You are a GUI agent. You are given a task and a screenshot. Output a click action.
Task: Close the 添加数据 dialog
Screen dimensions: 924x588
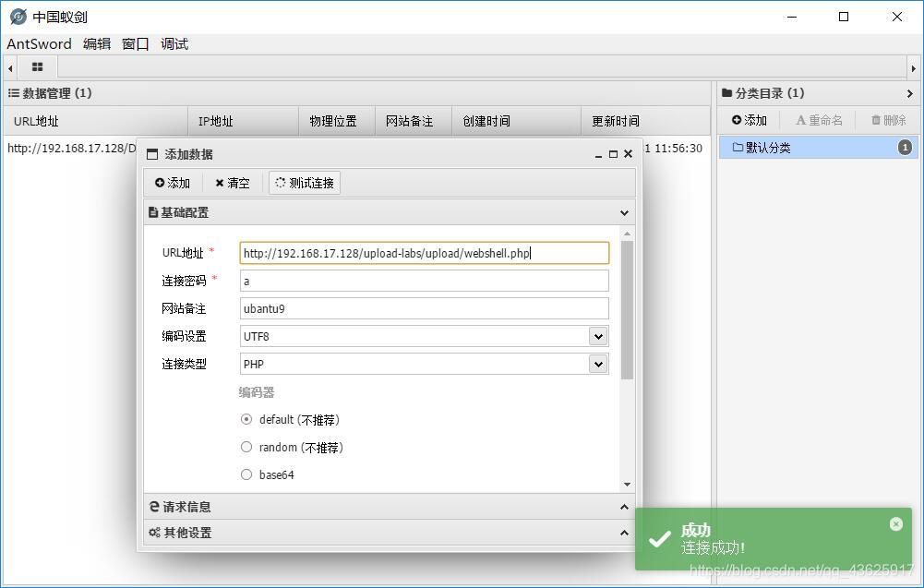(x=629, y=154)
